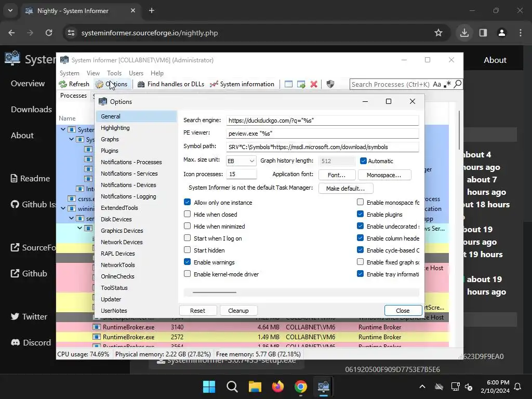Uncheck Enable warnings
The width and height of the screenshot is (532, 399).
187,262
